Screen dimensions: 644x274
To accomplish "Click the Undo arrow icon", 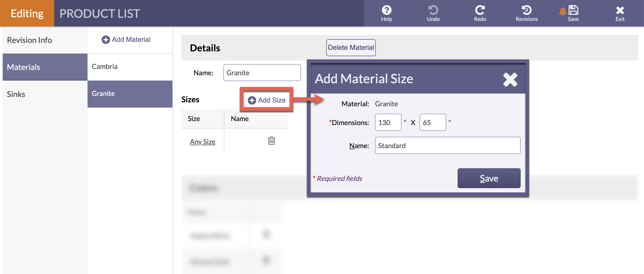I will click(x=433, y=11).
